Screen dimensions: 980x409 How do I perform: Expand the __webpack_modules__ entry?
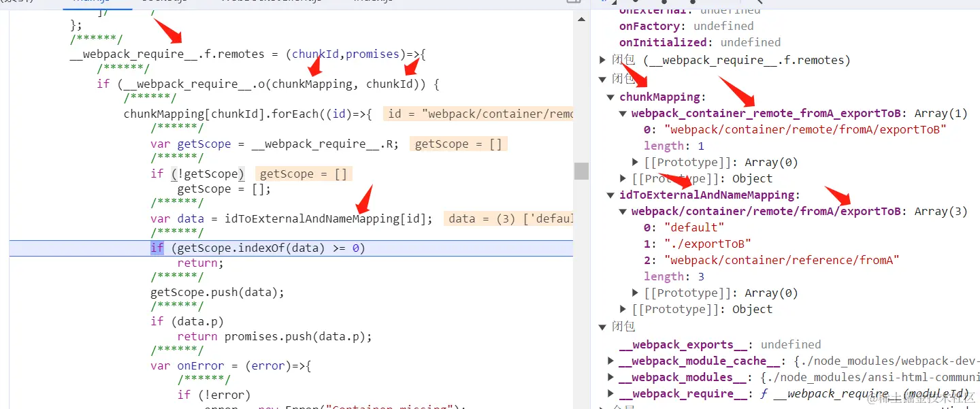tap(611, 377)
